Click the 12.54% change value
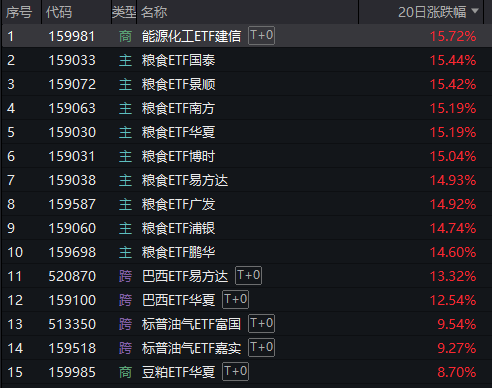 [x=453, y=300]
